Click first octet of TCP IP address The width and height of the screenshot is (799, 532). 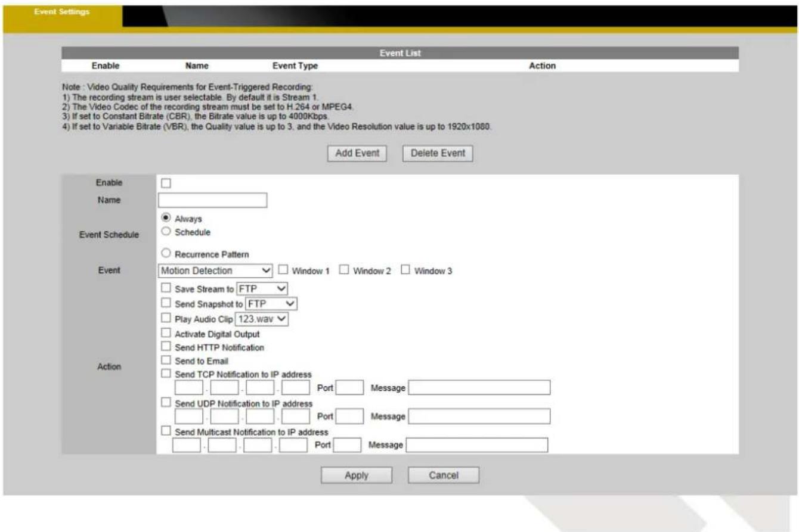[x=189, y=388]
